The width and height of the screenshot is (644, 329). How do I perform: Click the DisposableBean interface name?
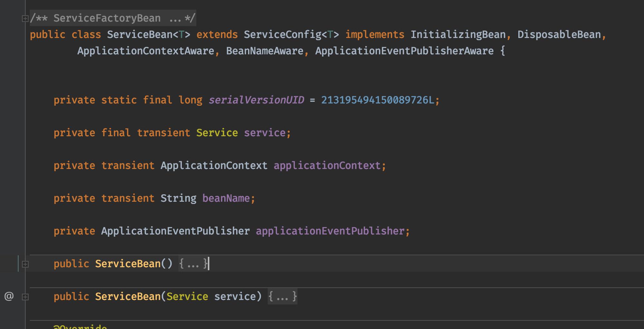(559, 34)
